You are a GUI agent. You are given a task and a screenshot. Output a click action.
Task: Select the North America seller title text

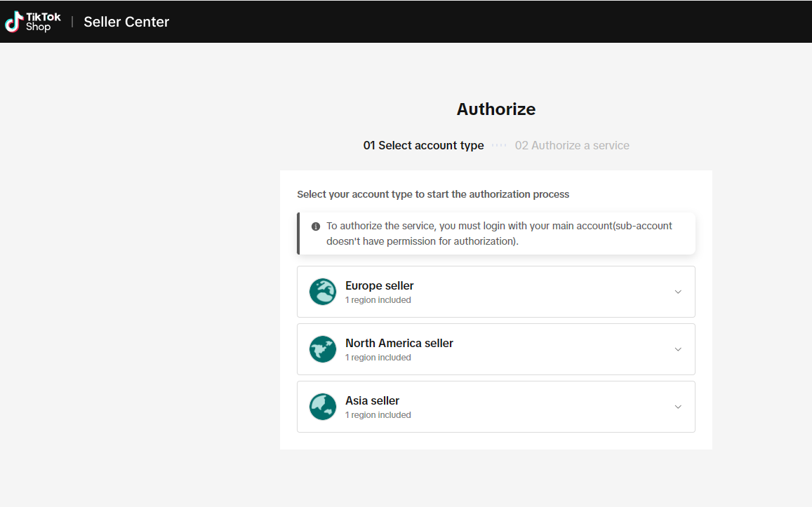[399, 343]
